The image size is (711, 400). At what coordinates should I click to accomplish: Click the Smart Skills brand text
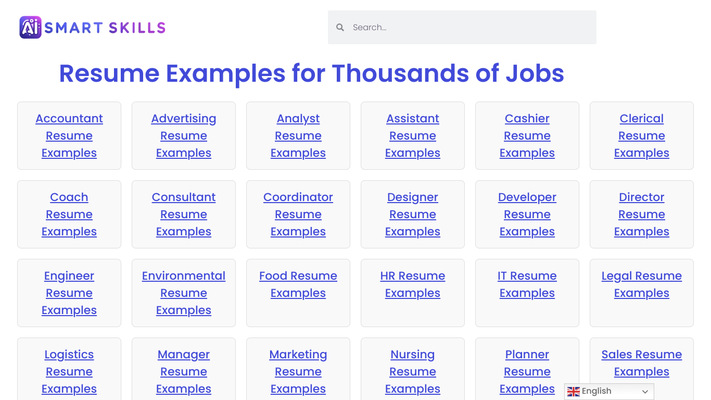coord(105,28)
